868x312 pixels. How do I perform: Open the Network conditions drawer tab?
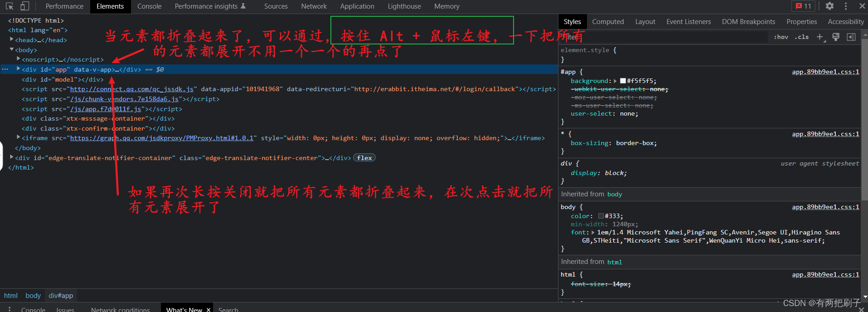click(120, 309)
